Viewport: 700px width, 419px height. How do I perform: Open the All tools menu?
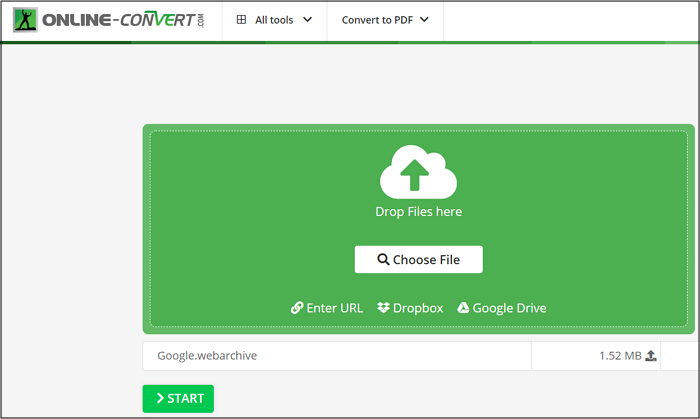pyautogui.click(x=274, y=20)
